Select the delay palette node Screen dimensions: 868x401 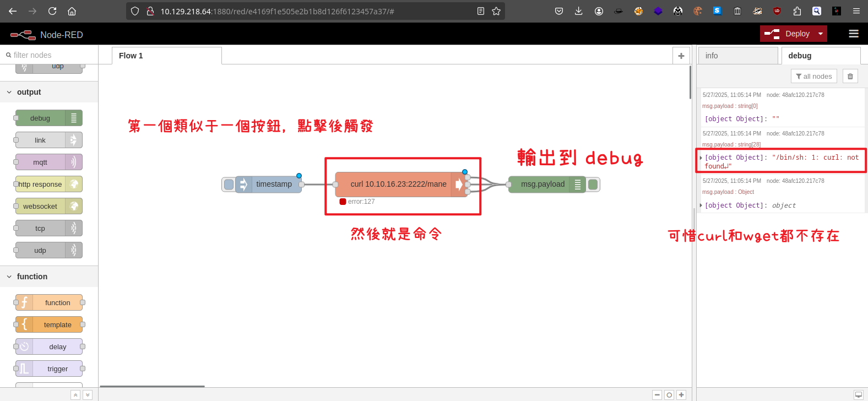pos(49,346)
